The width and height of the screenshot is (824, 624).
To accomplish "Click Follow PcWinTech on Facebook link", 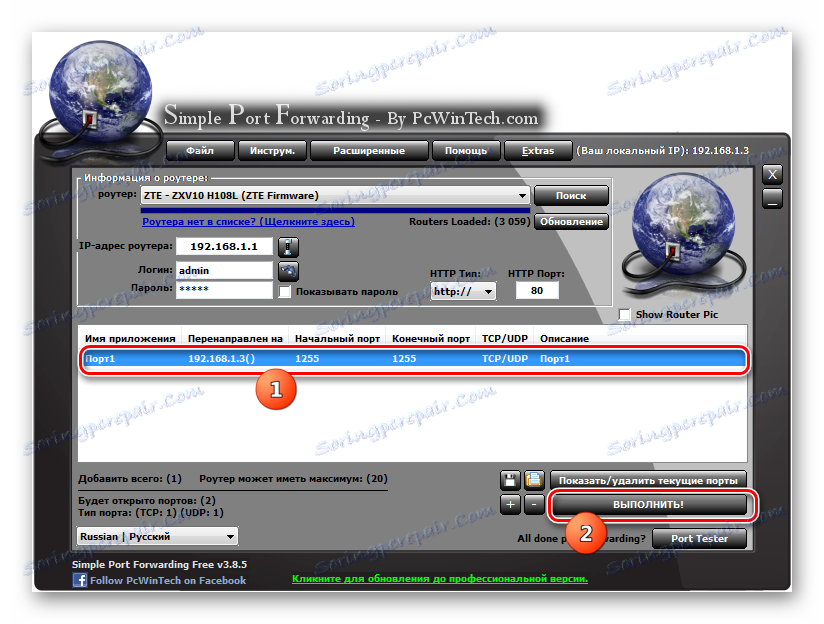I will point(168,580).
